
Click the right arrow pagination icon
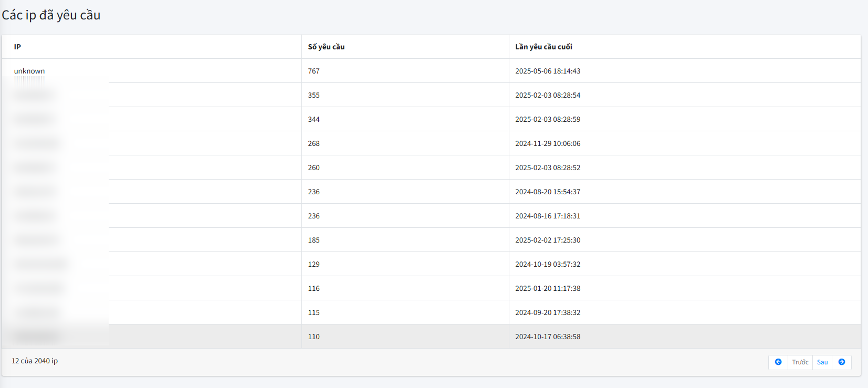tap(842, 362)
